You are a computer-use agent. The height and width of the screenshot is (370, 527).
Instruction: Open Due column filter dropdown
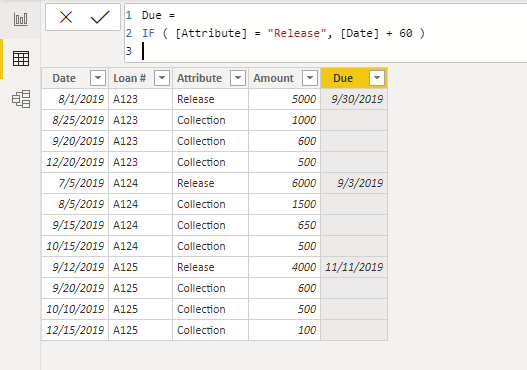click(377, 78)
